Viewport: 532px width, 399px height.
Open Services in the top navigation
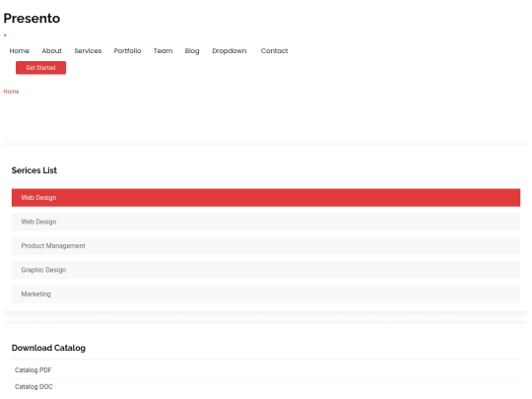point(88,51)
